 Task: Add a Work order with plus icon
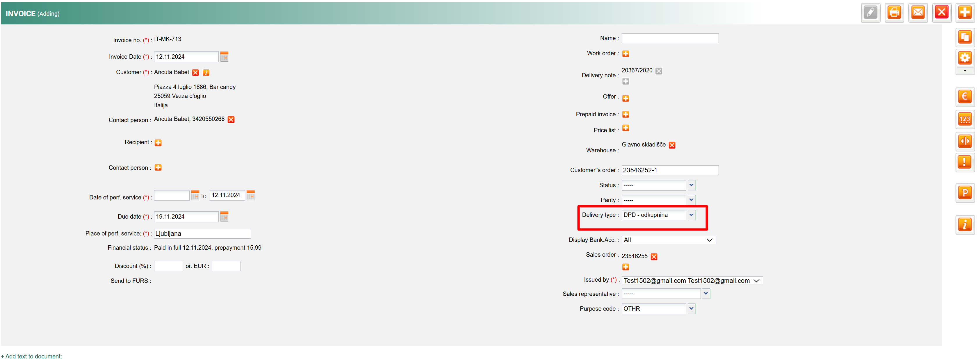[x=626, y=53]
